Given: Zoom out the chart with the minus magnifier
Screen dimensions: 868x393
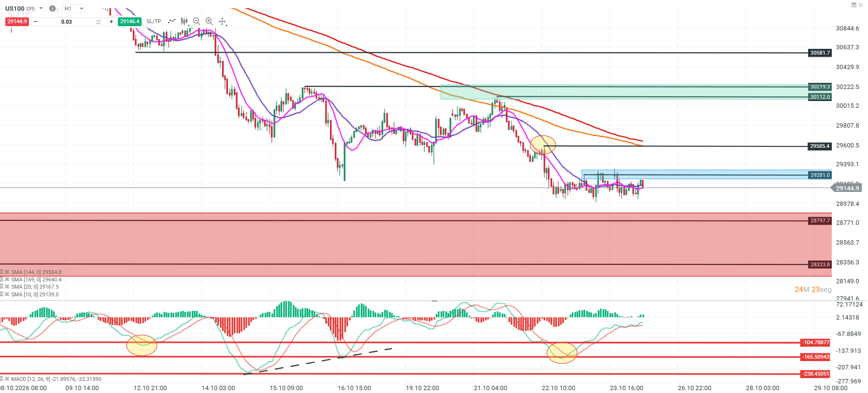Looking at the screenshot, I should coord(197,21).
